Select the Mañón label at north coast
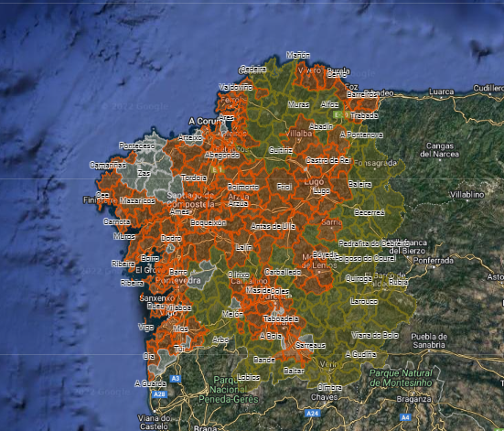The height and width of the screenshot is (431, 504). point(298,55)
